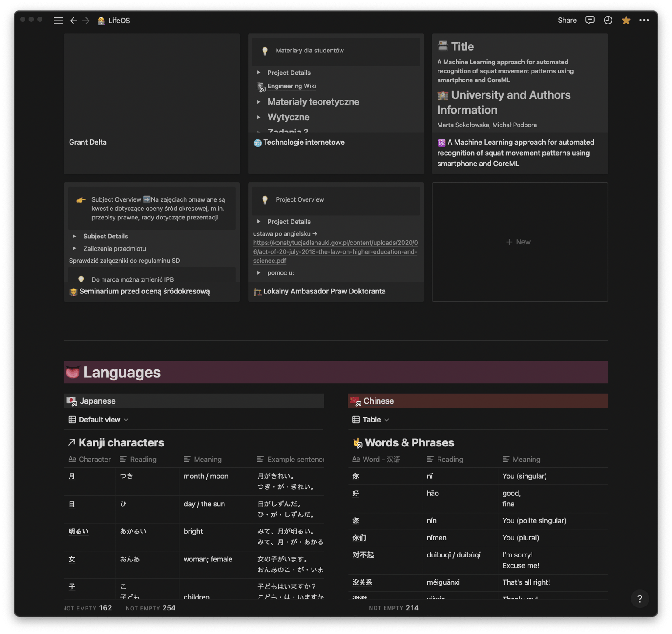
Task: Toggle the favorite star icon
Action: pos(626,20)
